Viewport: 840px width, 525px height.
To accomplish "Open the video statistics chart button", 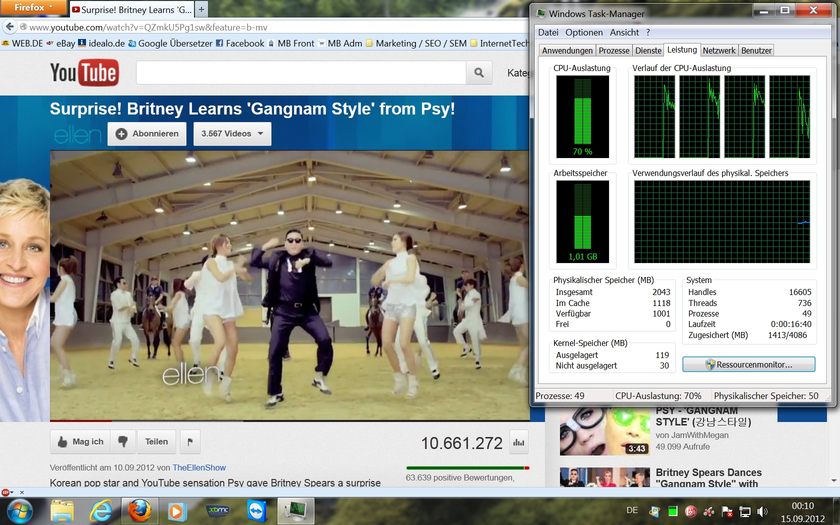I will (x=519, y=442).
